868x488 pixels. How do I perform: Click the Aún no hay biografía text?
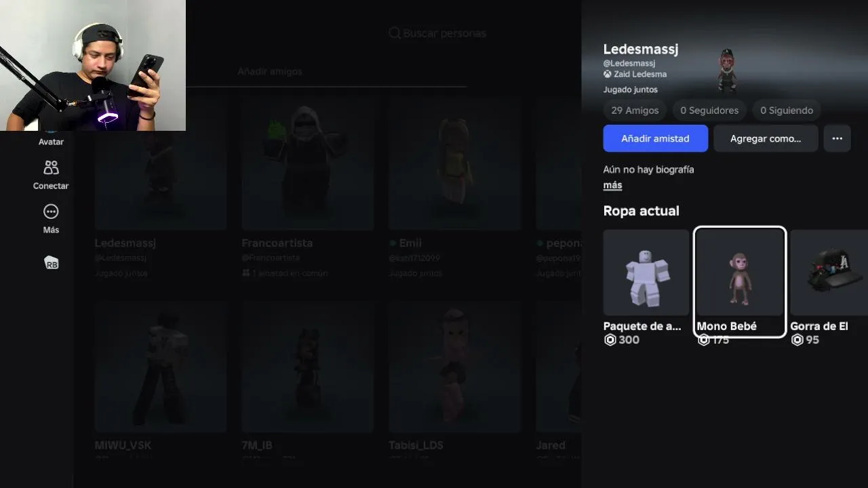pyautogui.click(x=649, y=169)
